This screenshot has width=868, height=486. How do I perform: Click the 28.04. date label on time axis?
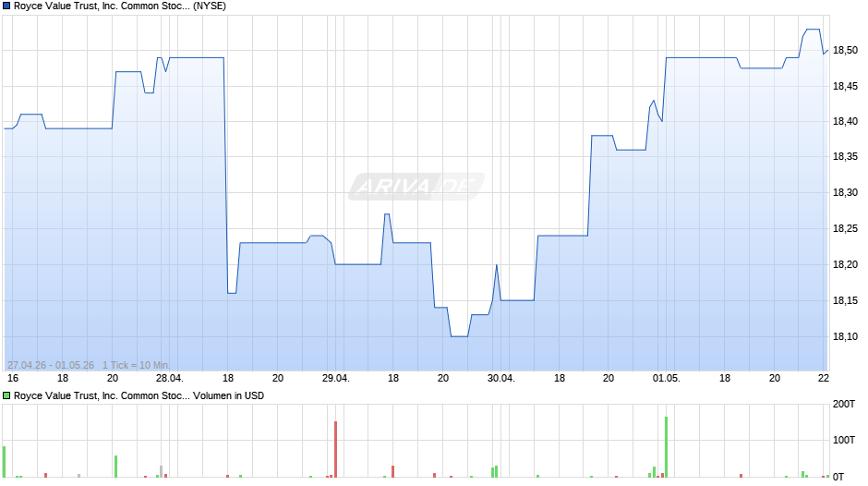(169, 378)
